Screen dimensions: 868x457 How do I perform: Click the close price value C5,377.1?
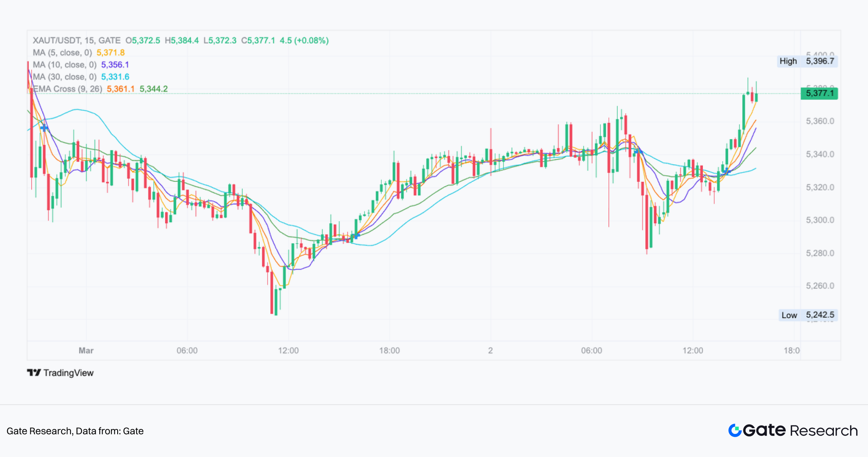pyautogui.click(x=258, y=41)
